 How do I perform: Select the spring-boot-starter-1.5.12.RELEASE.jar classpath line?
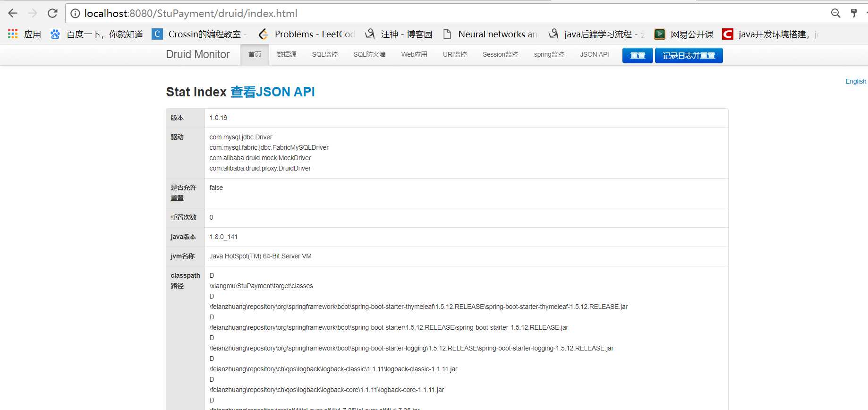point(389,327)
